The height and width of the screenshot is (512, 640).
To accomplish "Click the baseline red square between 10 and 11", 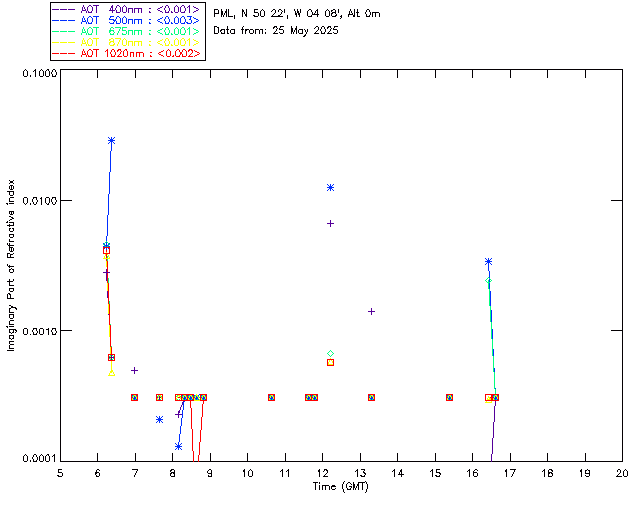I will click(271, 398).
